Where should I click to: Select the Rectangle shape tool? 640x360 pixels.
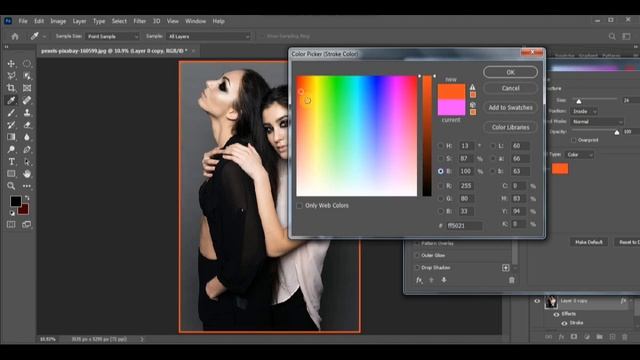coord(11,174)
